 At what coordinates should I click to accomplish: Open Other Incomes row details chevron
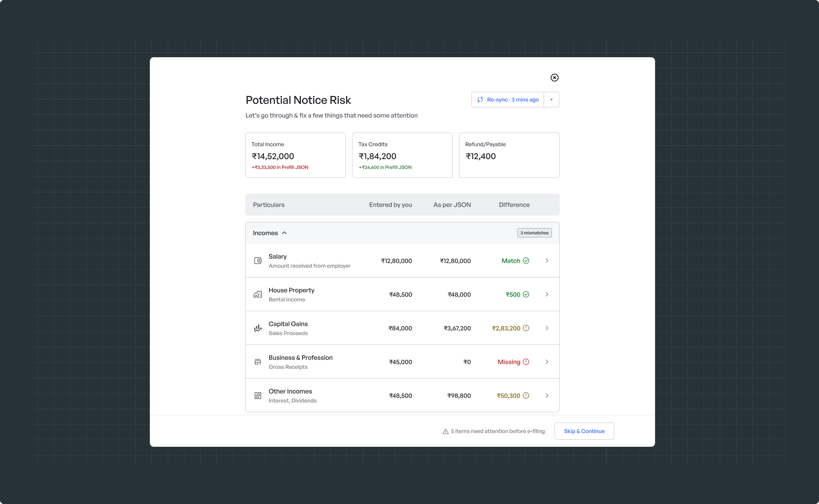pyautogui.click(x=547, y=395)
